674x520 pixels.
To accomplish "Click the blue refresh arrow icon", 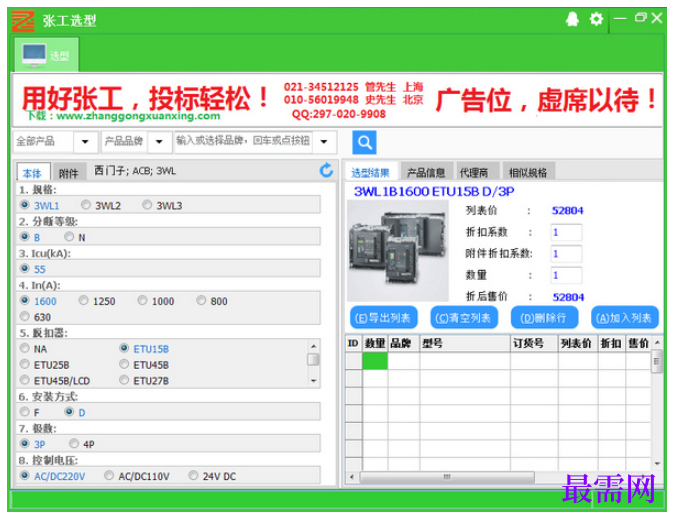I will tap(326, 171).
